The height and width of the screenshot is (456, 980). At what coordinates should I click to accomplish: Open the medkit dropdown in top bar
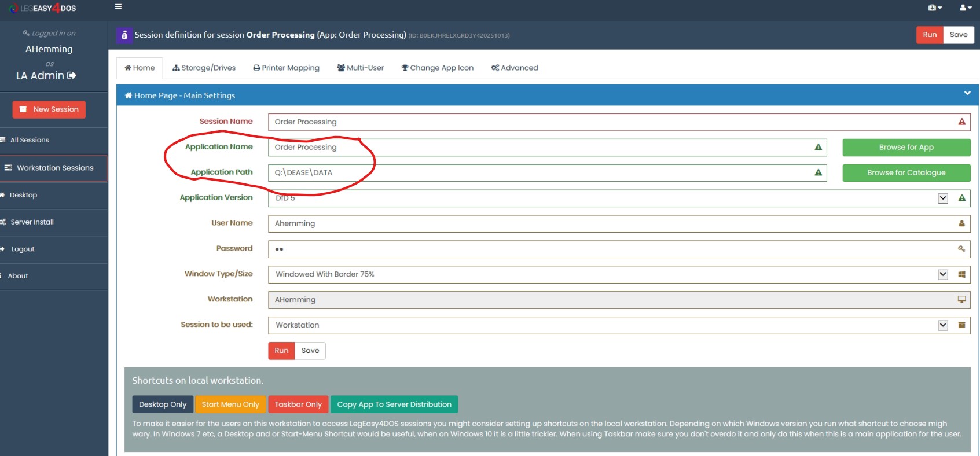(934, 8)
